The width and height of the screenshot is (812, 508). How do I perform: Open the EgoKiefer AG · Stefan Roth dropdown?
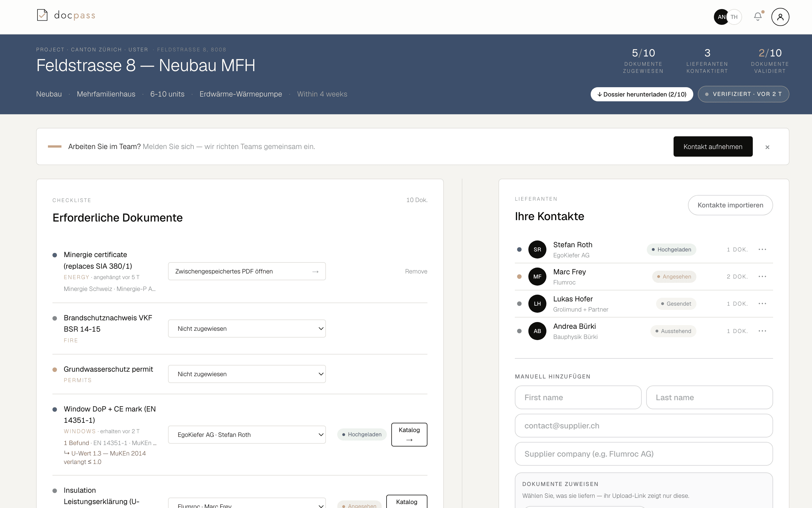247,435
